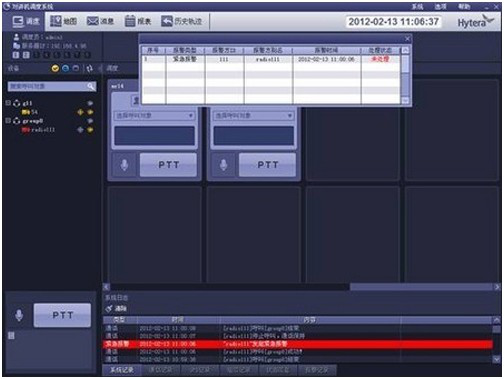Click PTT button in first dispatch panel
Screen dimensions: 504x379
[x=168, y=165]
